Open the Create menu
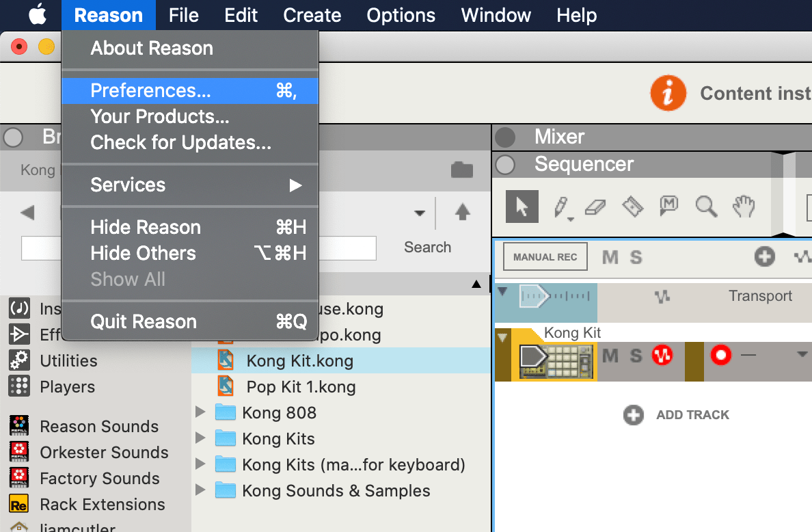The width and height of the screenshot is (812, 532). (x=312, y=15)
